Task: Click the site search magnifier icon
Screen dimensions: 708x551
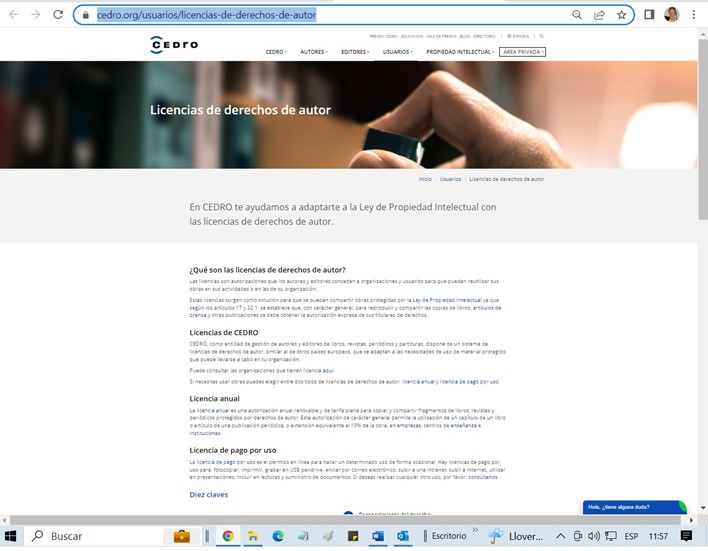Action: (541, 36)
